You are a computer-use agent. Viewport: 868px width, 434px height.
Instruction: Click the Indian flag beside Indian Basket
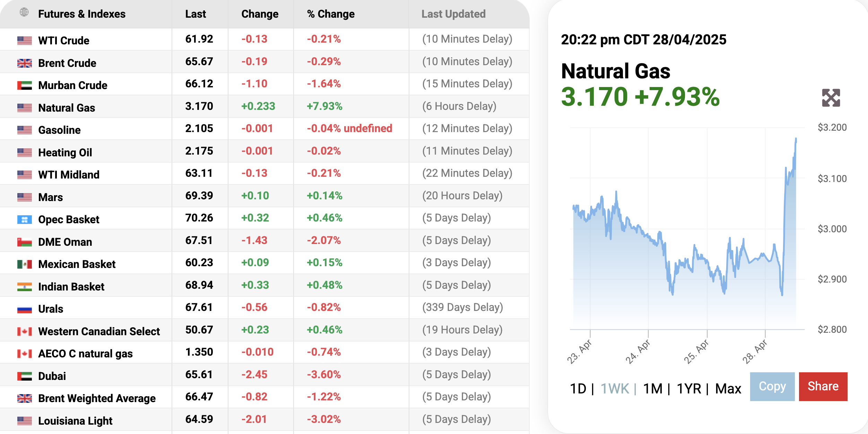pos(24,287)
